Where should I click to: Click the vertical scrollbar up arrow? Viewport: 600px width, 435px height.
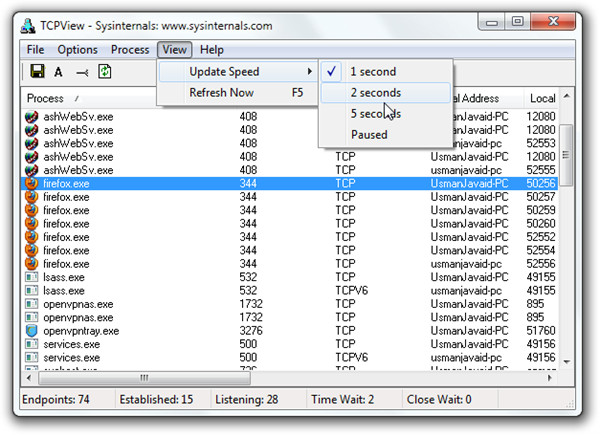(566, 96)
